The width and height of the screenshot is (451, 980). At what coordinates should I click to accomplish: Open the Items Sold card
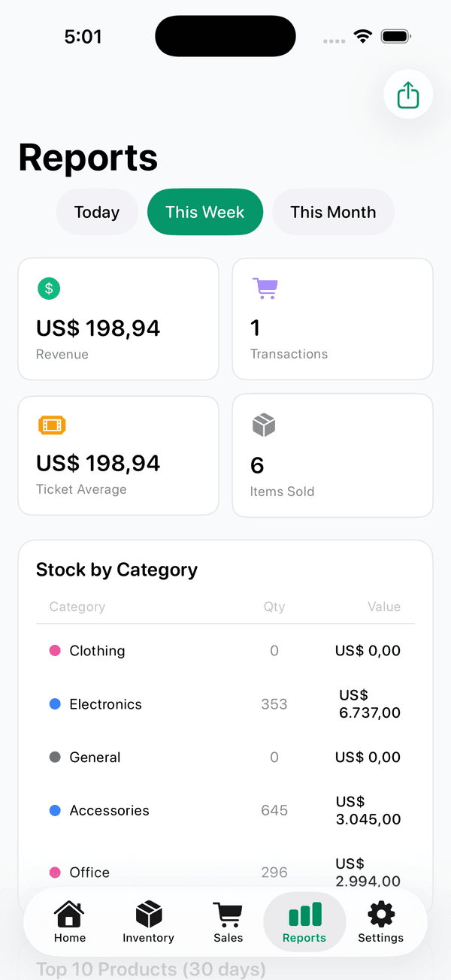(332, 455)
